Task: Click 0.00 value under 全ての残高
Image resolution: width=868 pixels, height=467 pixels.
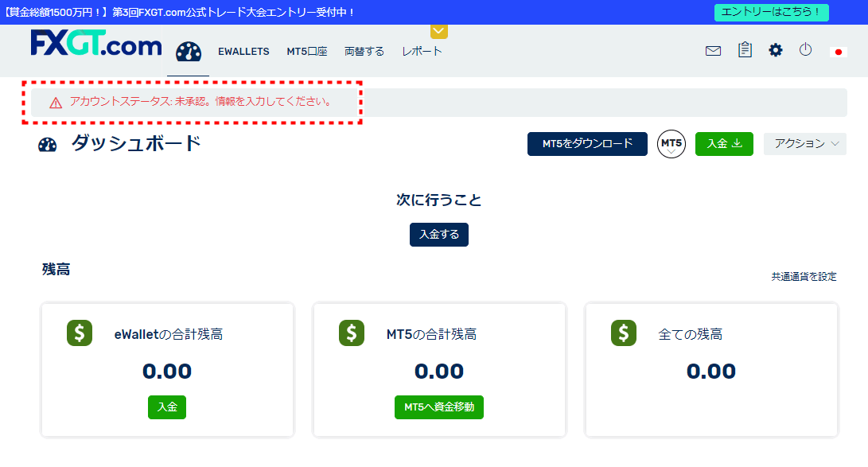Action: click(711, 372)
